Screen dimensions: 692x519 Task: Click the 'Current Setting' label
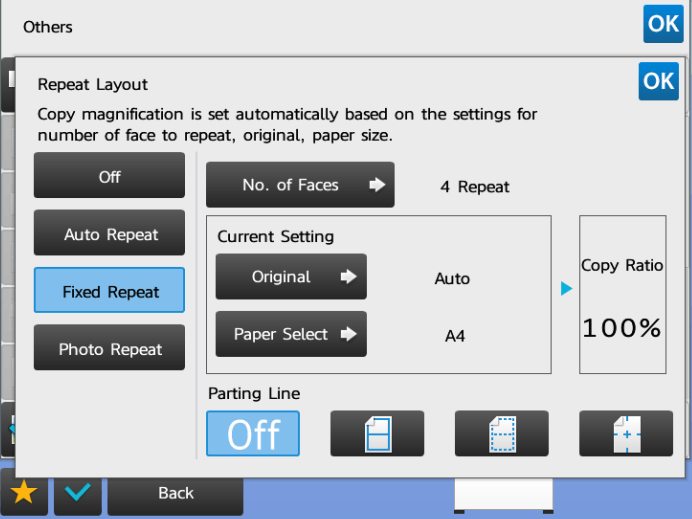[275, 237]
